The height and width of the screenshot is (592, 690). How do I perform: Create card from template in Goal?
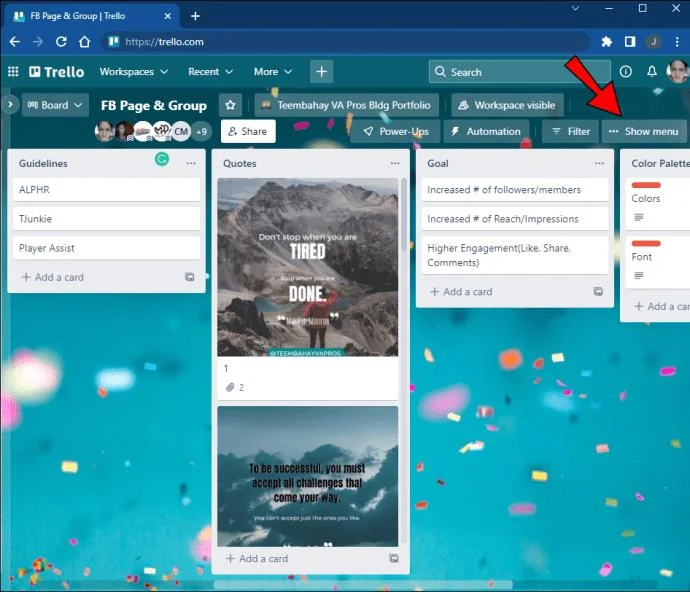click(x=598, y=291)
